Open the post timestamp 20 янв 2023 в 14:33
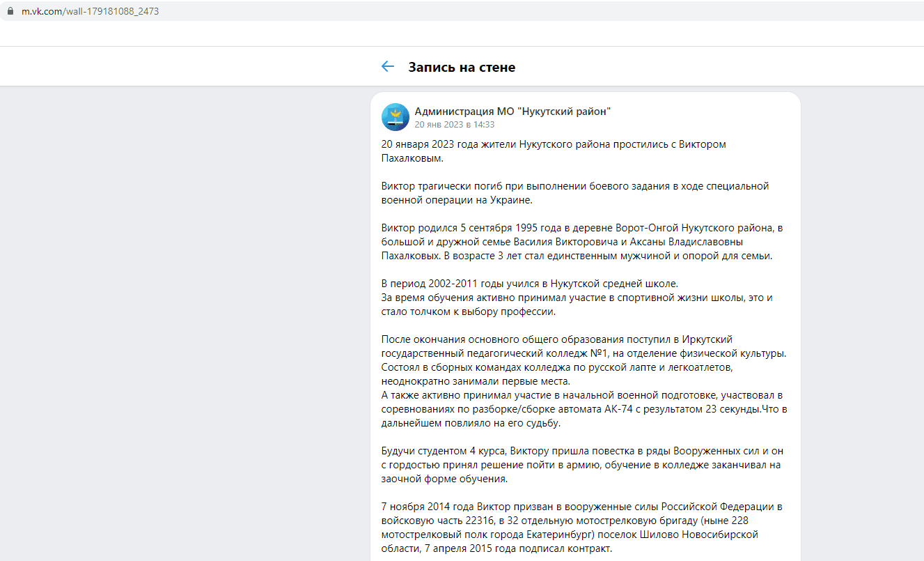This screenshot has width=924, height=561. [454, 125]
